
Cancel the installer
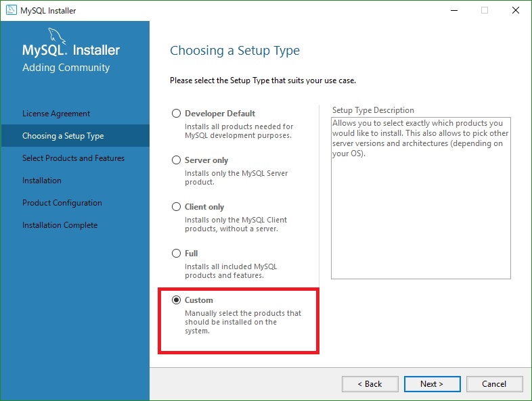click(x=494, y=383)
